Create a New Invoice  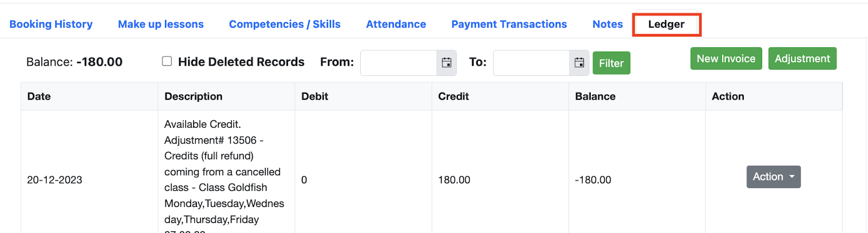(726, 59)
